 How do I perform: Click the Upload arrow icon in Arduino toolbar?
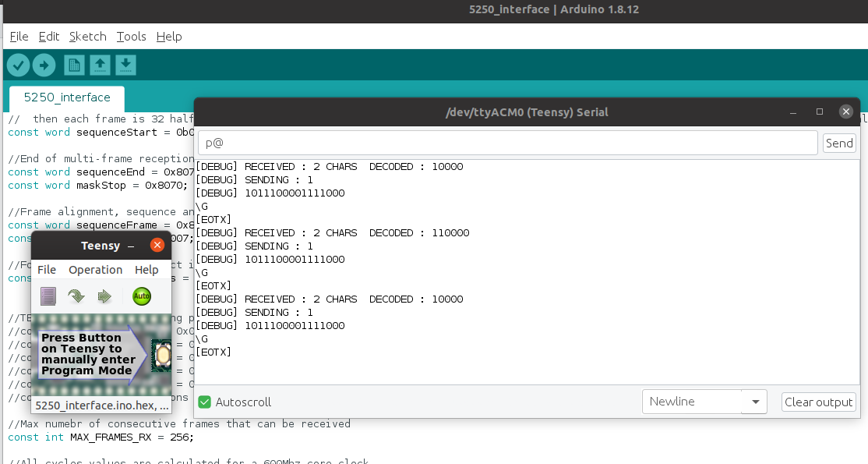44,65
